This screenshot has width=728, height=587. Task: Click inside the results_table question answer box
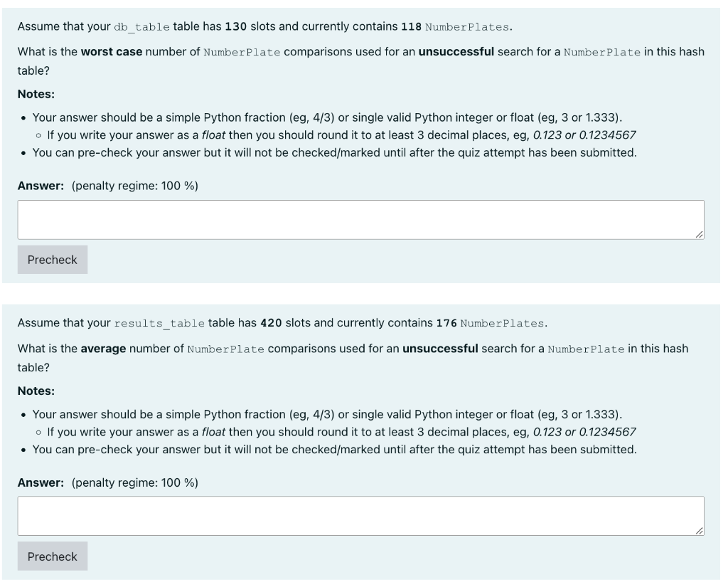click(x=363, y=514)
